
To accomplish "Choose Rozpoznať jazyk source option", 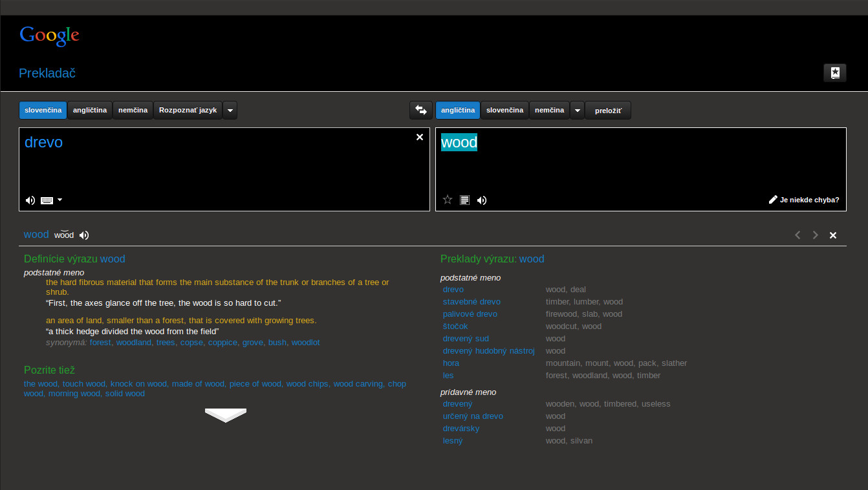I will 188,111.
